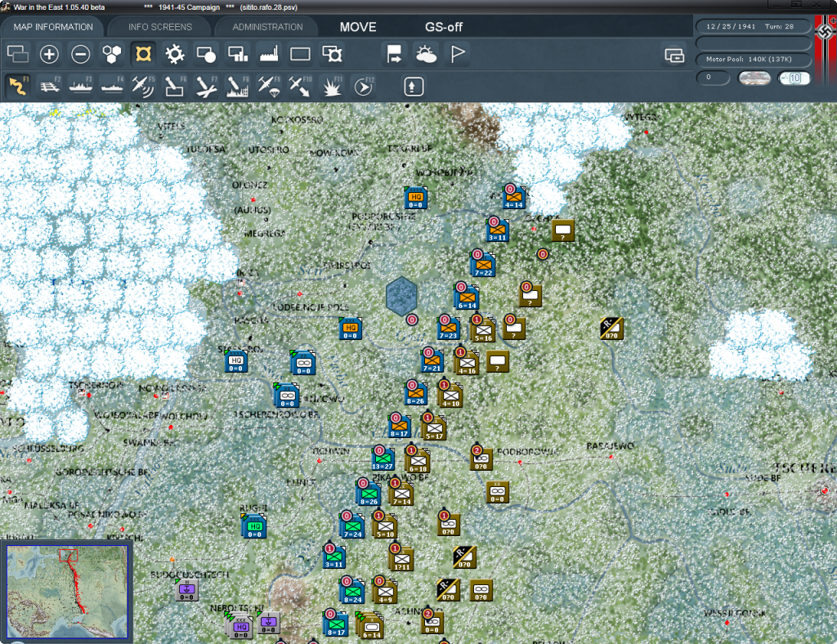
Task: Click the gear-shaped map overlay icon
Action: 175,54
